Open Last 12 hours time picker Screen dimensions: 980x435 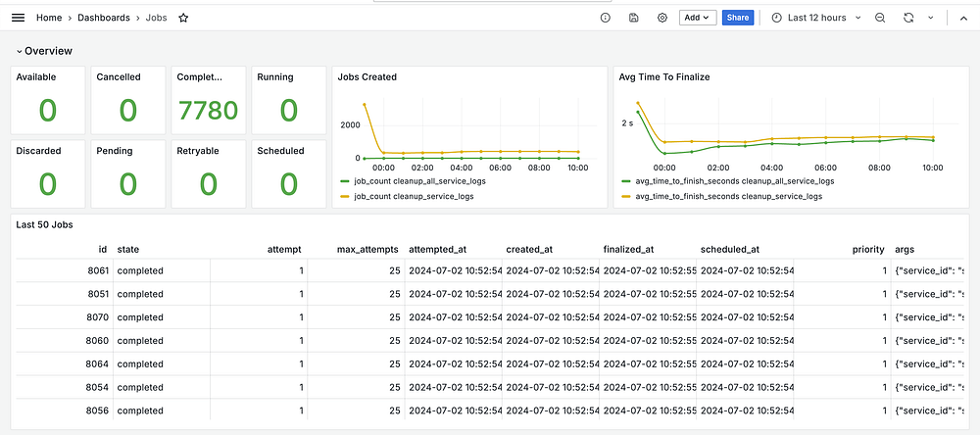point(815,18)
